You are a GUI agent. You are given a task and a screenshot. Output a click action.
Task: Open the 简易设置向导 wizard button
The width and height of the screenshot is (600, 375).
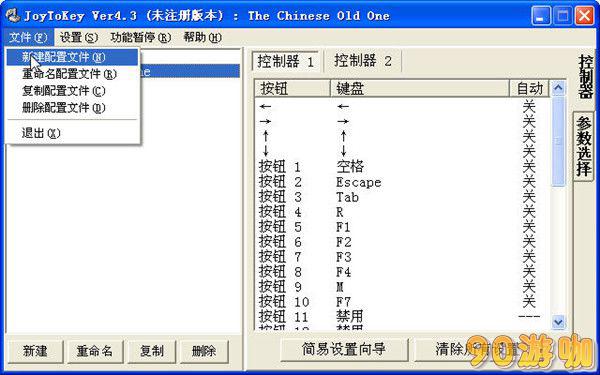click(x=344, y=349)
